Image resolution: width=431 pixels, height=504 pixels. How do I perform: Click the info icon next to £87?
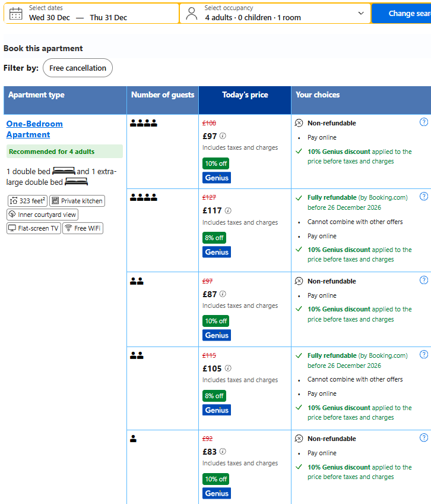point(223,294)
